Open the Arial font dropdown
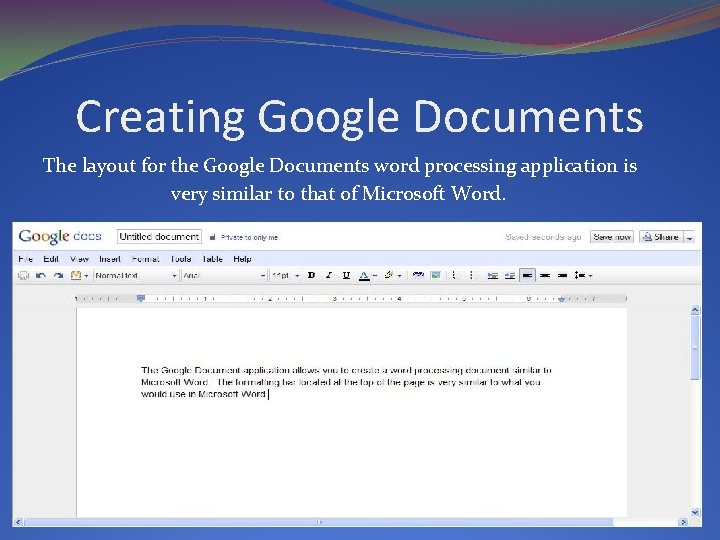 [x=224, y=276]
